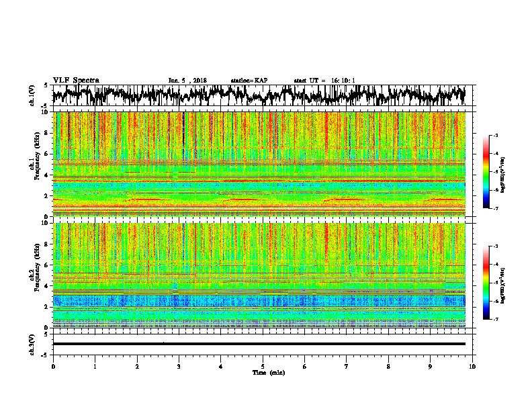
Task: Click time axis tick label "10"
Action: [472, 367]
